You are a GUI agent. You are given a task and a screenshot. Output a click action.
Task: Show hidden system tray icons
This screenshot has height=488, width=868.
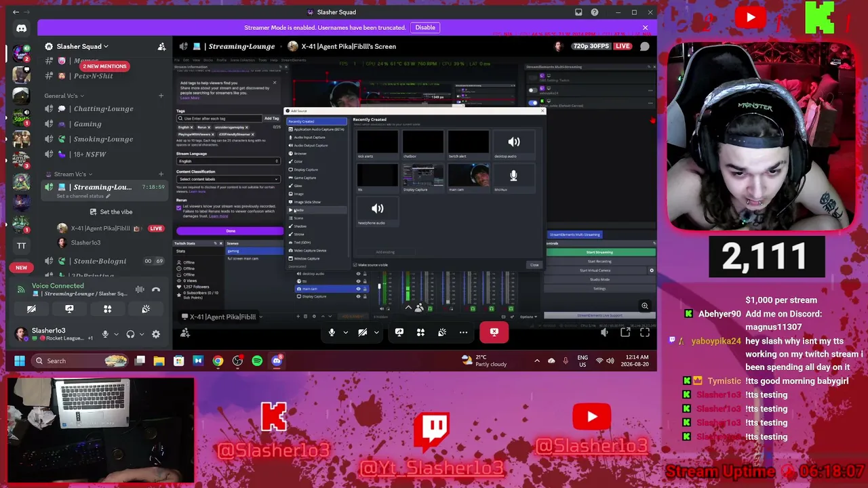pyautogui.click(x=537, y=361)
